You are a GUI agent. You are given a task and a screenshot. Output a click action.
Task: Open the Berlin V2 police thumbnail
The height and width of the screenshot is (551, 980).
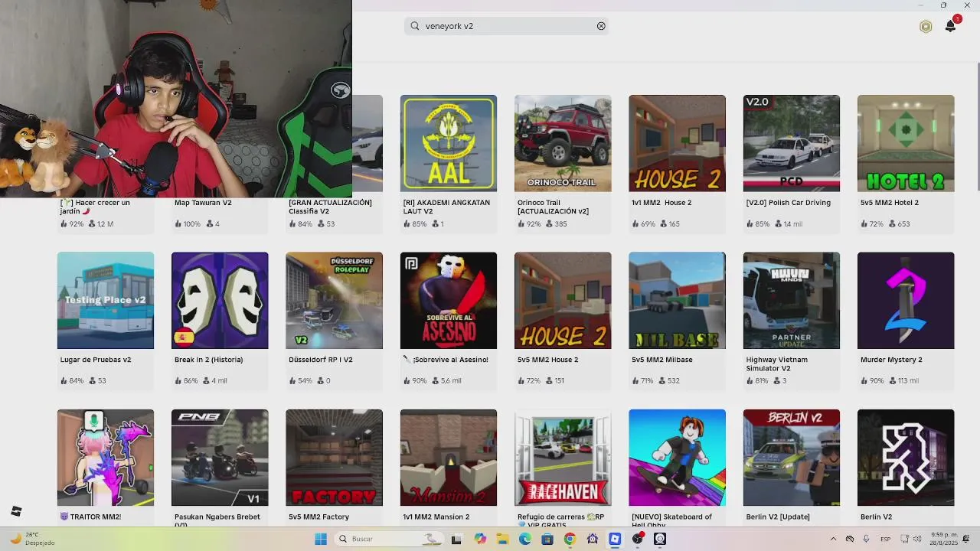coord(791,458)
